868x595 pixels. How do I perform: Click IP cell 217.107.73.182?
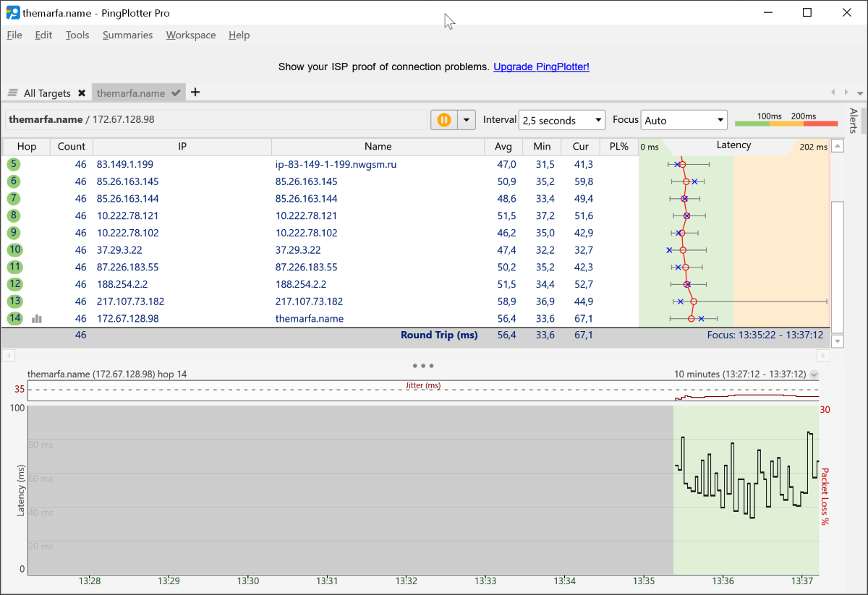tap(130, 301)
